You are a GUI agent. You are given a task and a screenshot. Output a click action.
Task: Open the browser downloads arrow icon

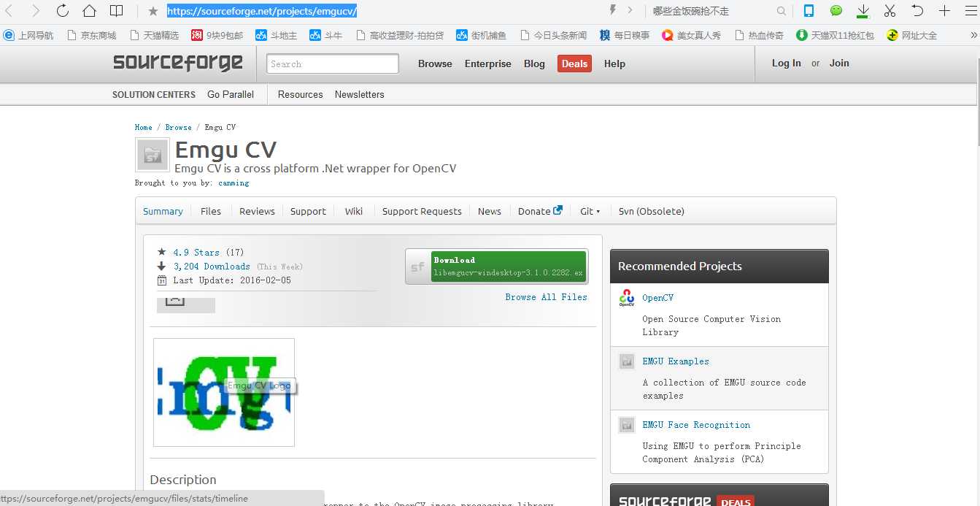click(863, 11)
